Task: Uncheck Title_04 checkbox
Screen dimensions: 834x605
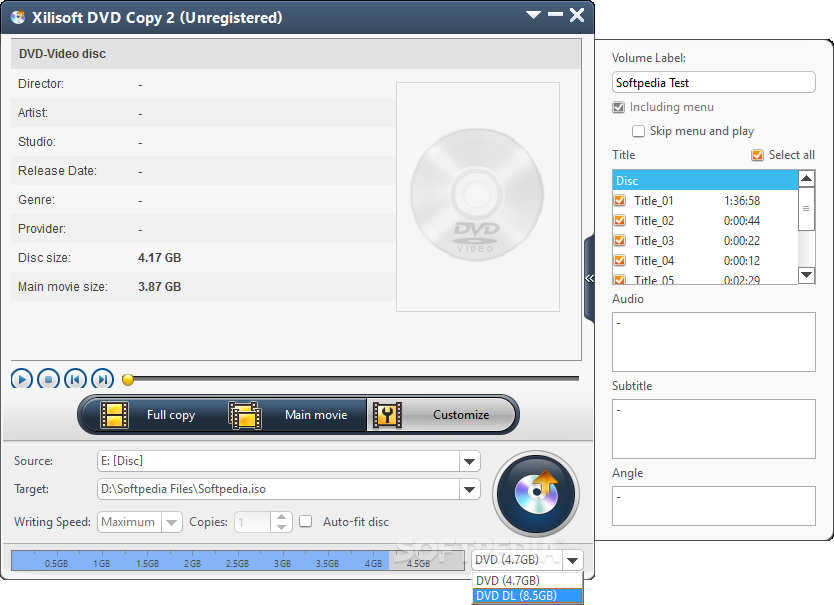Action: click(620, 260)
